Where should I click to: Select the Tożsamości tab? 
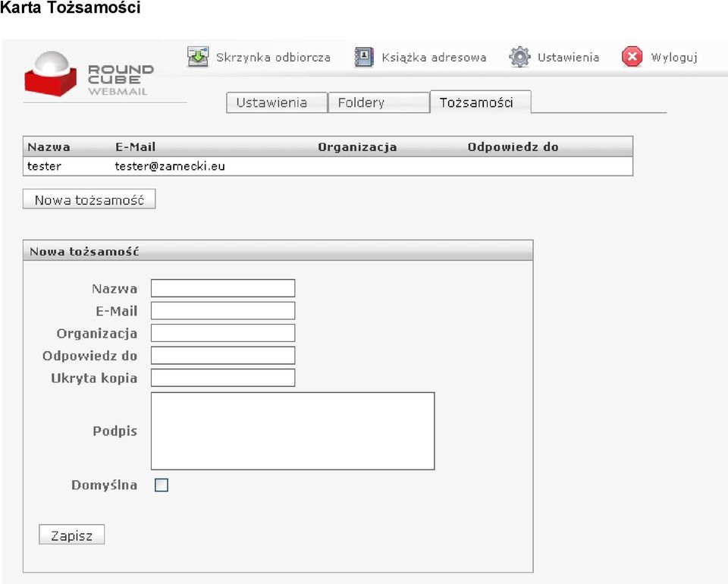[480, 102]
